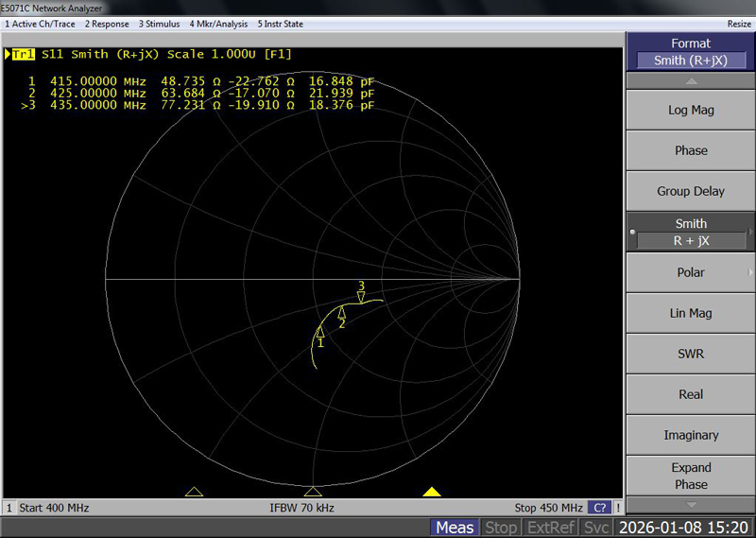Select marker 2 on the trace
This screenshot has width=756, height=538.
click(x=341, y=313)
